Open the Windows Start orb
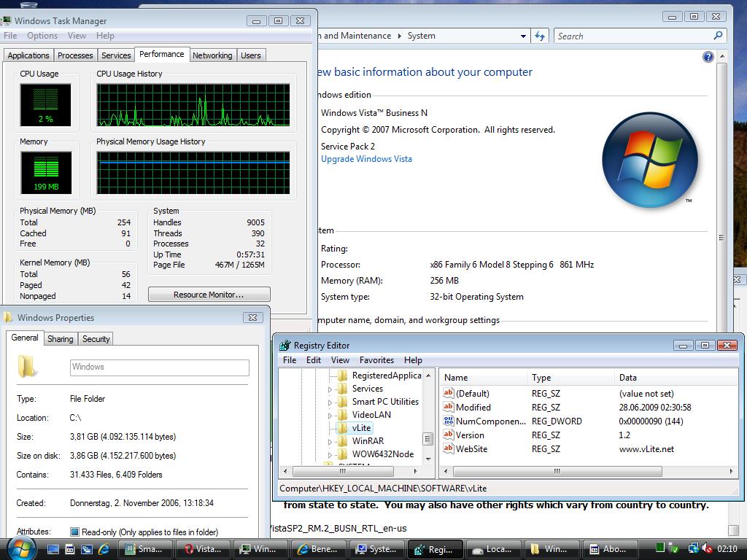Image resolution: width=747 pixels, height=560 pixels. (x=20, y=548)
